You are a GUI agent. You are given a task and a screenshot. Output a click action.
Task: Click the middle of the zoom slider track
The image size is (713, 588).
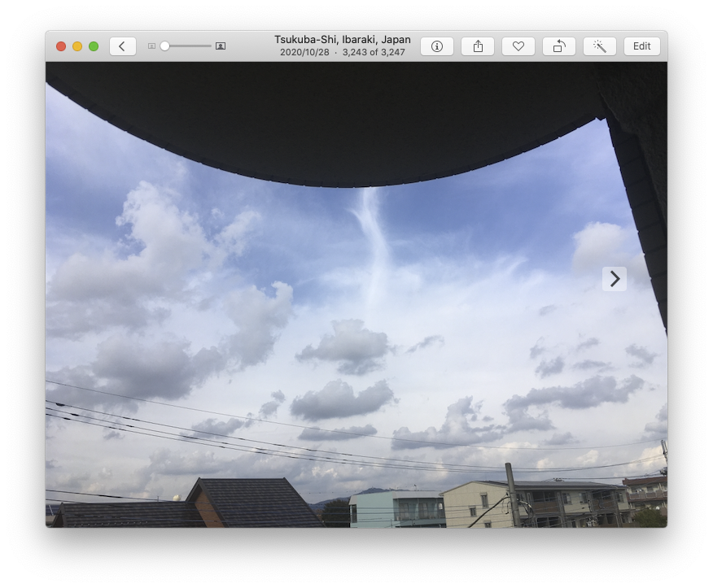186,46
